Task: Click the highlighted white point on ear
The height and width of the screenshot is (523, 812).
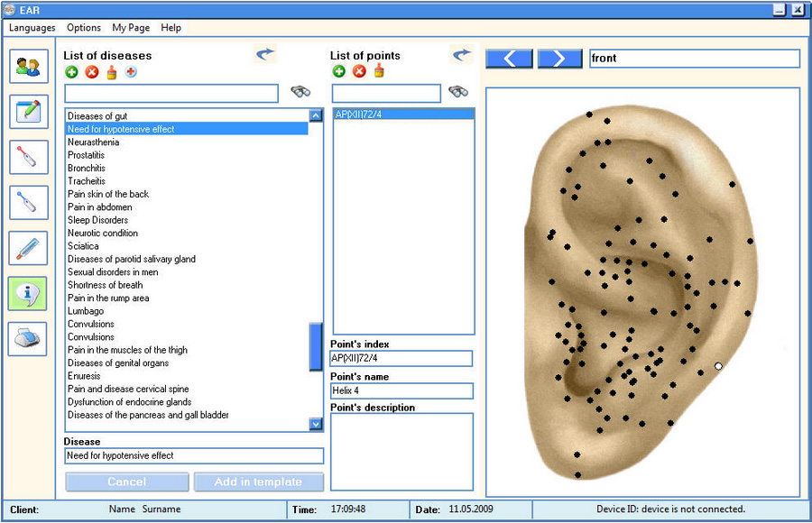Action: coord(718,366)
